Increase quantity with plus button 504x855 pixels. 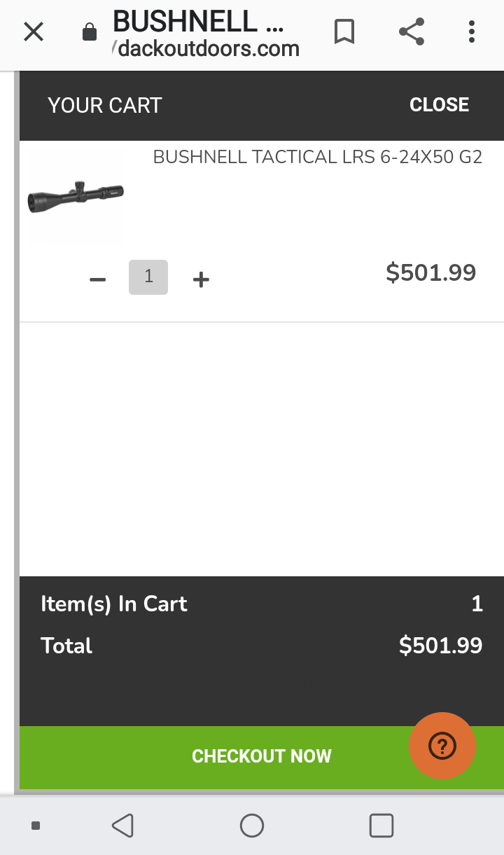pos(201,279)
